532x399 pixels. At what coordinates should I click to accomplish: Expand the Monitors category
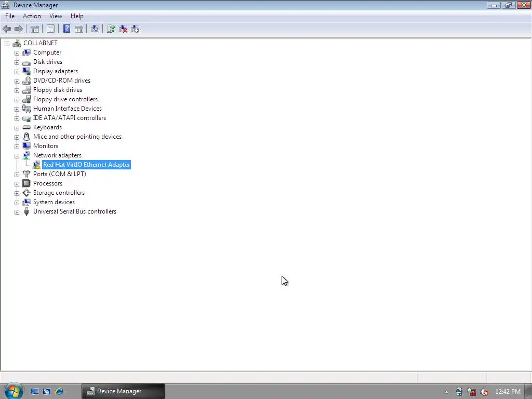click(17, 147)
